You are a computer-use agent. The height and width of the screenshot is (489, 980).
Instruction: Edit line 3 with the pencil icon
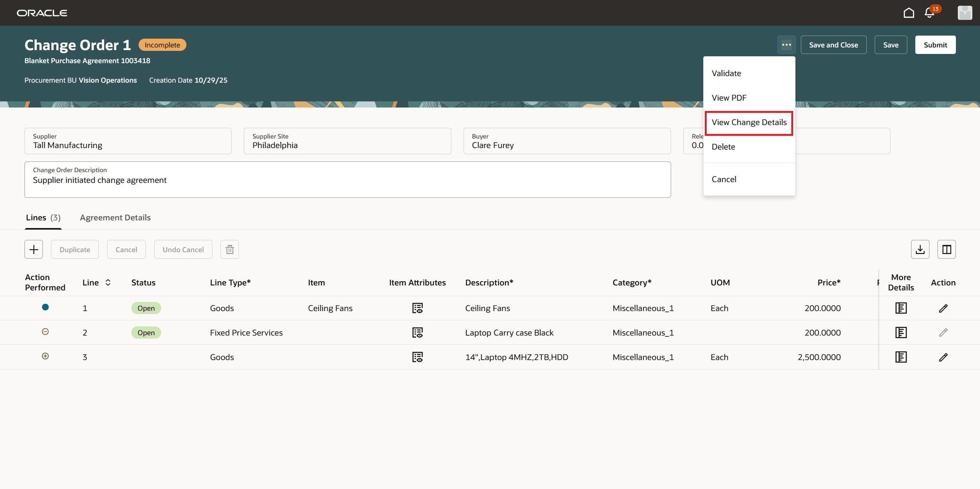944,357
